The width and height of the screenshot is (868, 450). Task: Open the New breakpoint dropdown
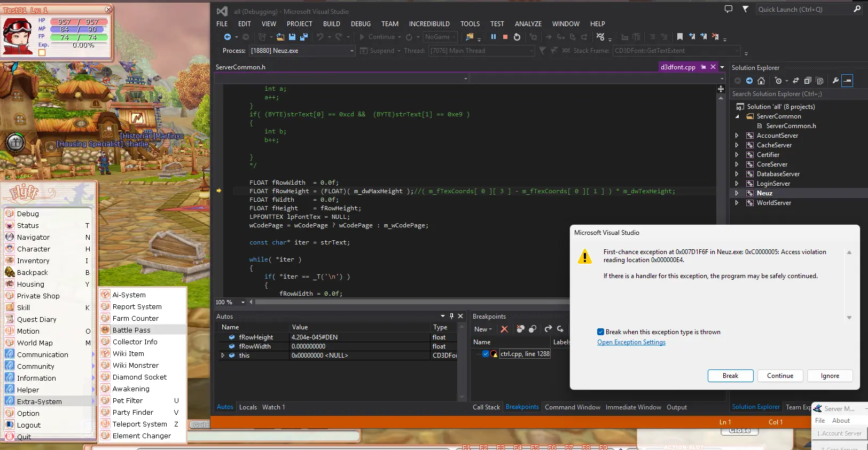point(483,329)
